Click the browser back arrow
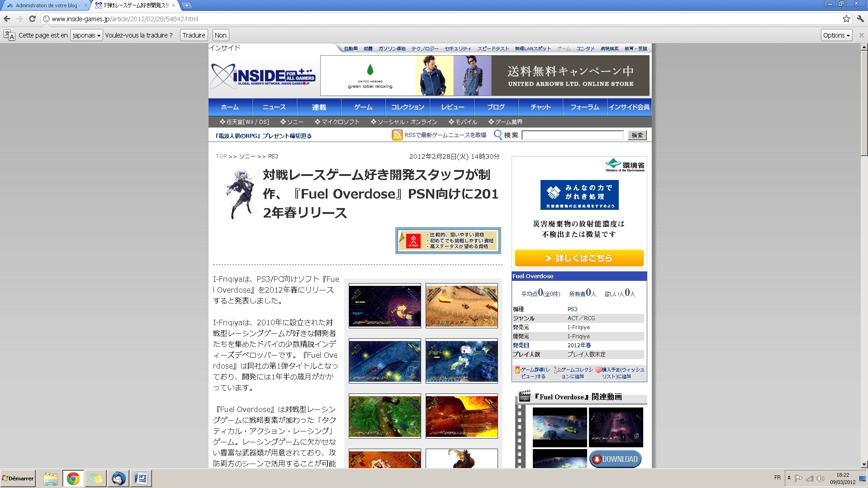This screenshot has height=488, width=868. pyautogui.click(x=7, y=19)
